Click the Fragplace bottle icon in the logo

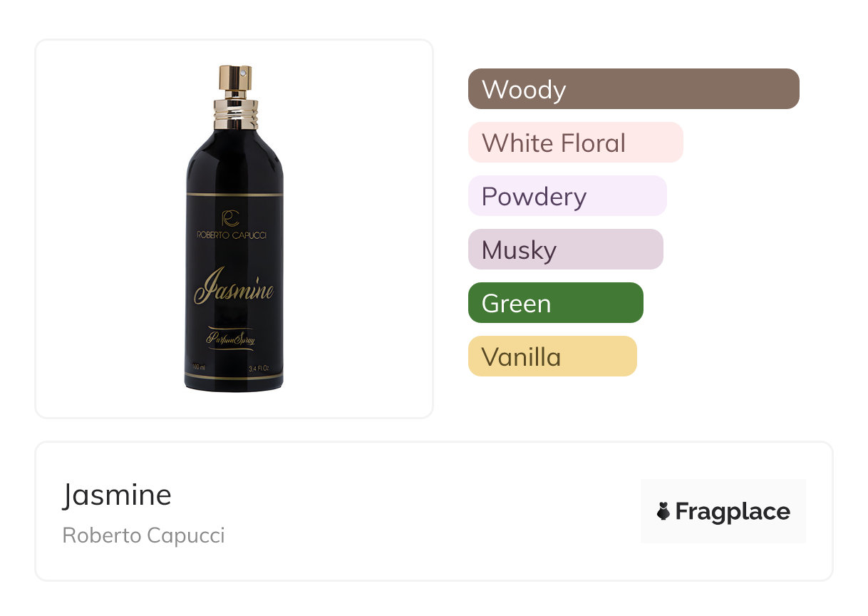pyautogui.click(x=664, y=511)
